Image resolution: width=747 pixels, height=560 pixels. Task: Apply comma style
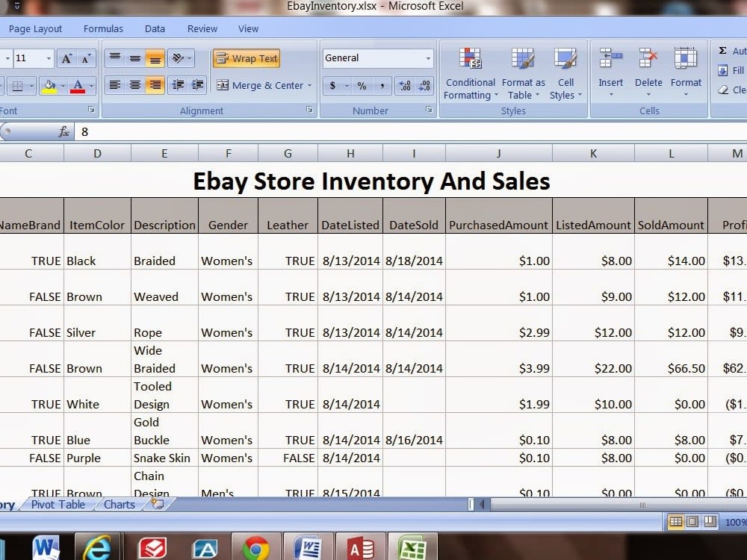click(382, 86)
